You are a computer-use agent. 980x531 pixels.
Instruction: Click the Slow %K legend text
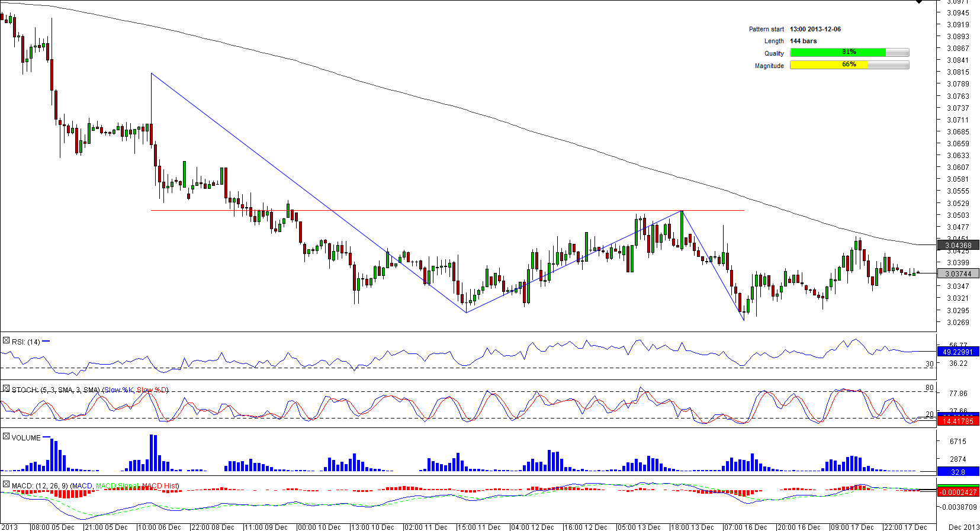pyautogui.click(x=118, y=390)
